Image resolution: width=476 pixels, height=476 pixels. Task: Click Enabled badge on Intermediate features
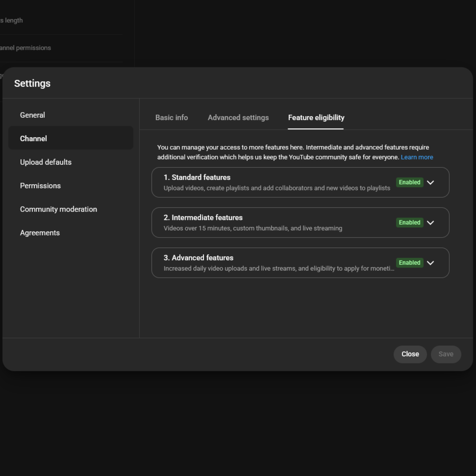pyautogui.click(x=409, y=222)
